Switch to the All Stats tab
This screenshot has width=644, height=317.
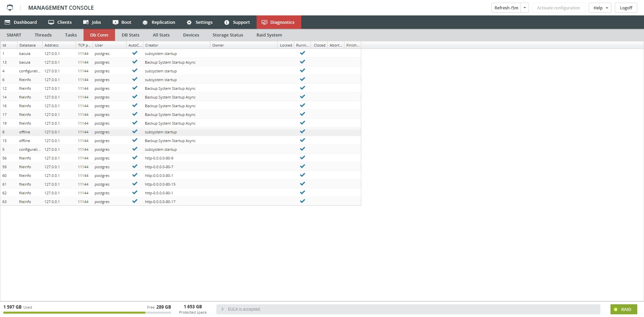coord(161,35)
